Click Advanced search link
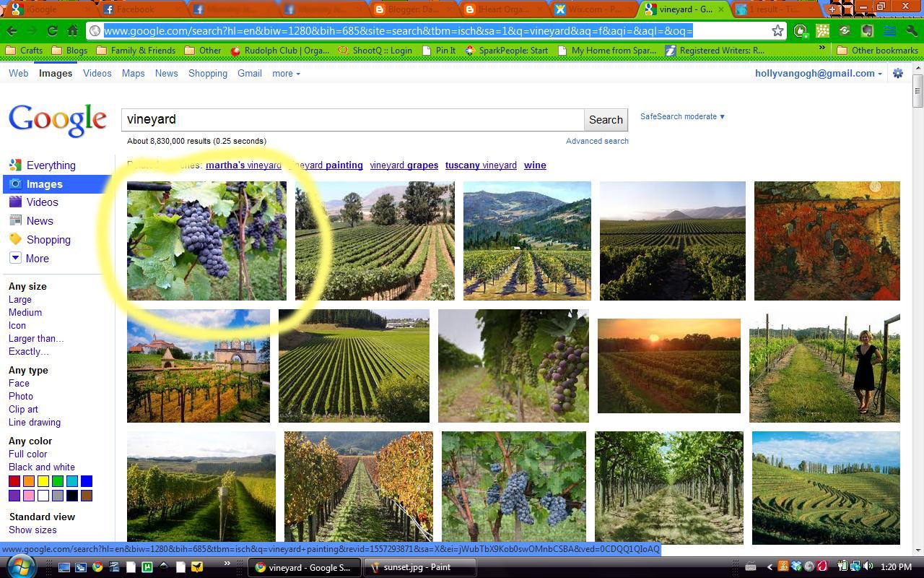This screenshot has height=578, width=924. tap(597, 141)
